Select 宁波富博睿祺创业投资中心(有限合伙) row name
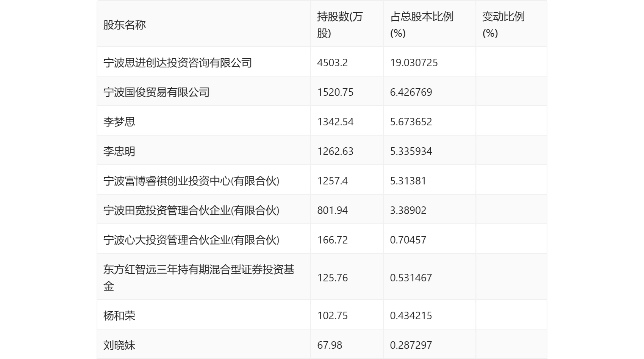This screenshot has height=359, width=644. (x=191, y=181)
